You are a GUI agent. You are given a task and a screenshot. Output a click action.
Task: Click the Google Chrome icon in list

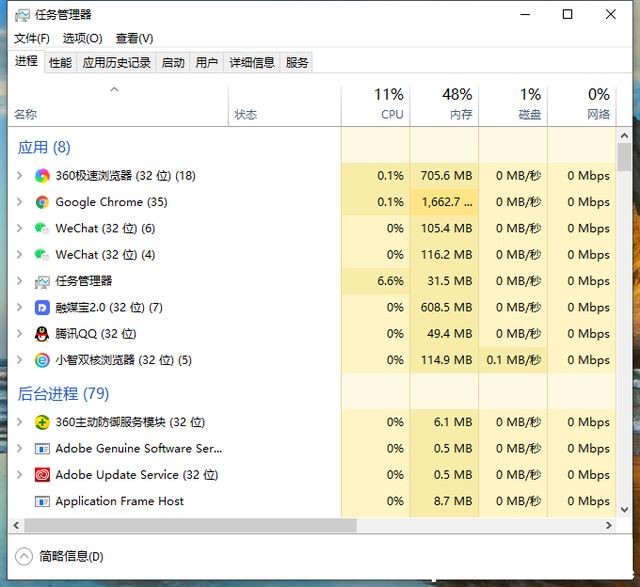42,202
